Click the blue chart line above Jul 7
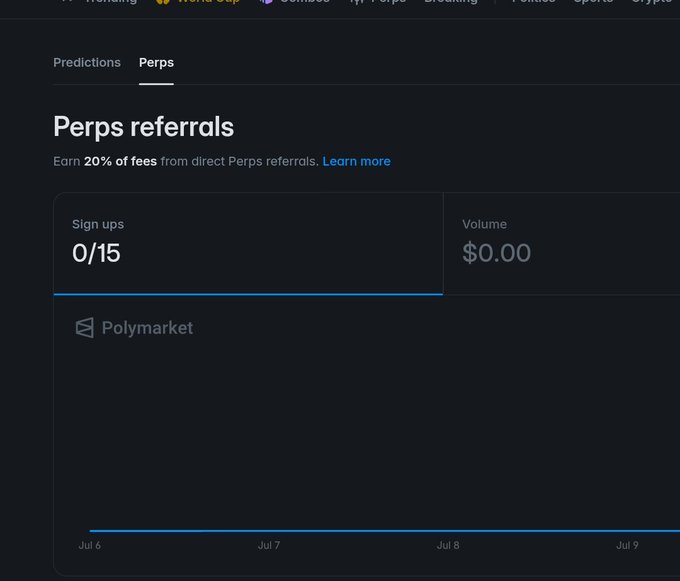Image resolution: width=680 pixels, height=581 pixels. 269,531
